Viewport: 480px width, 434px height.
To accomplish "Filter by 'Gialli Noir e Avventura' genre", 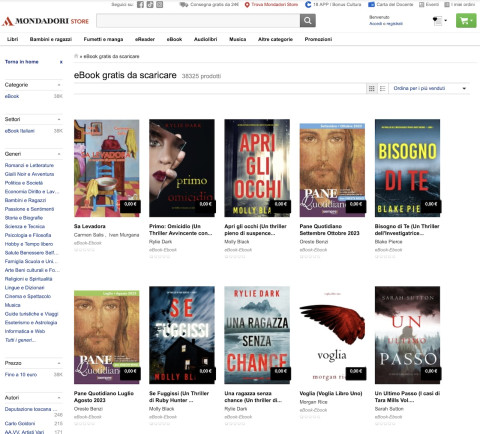I will [x=29, y=174].
